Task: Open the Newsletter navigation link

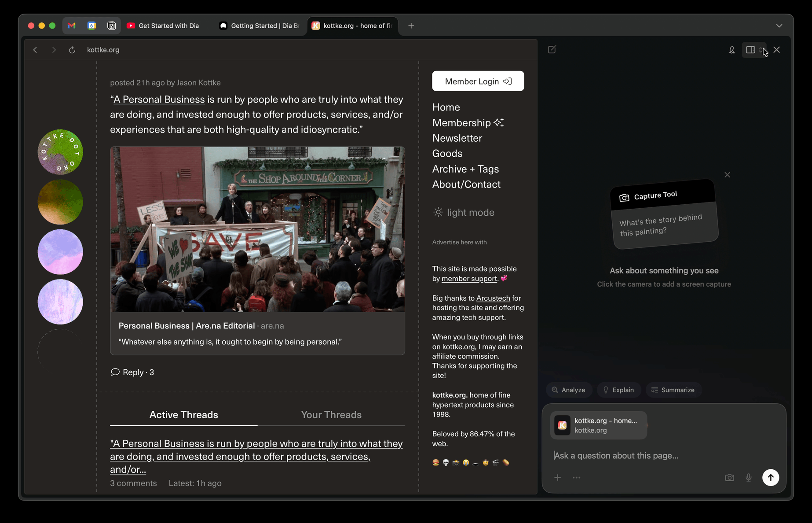Action: point(457,138)
